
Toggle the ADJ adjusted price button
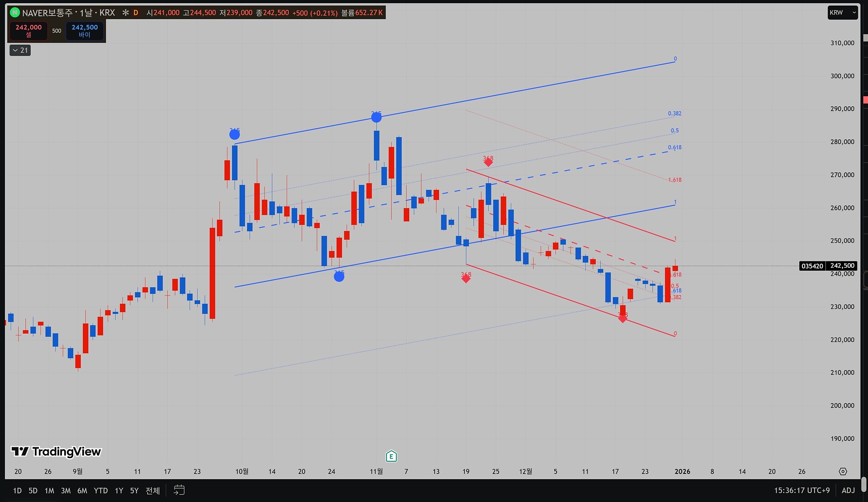coord(848,490)
